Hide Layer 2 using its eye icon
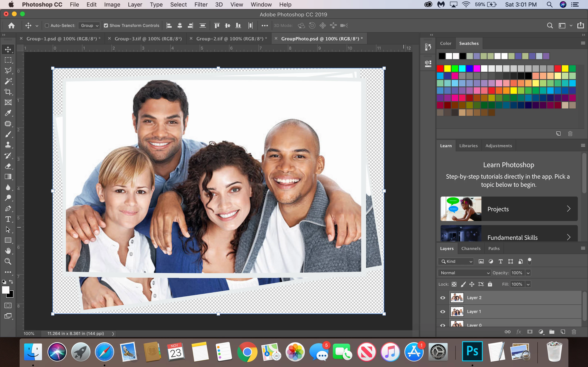The height and width of the screenshot is (367, 588). 443,298
